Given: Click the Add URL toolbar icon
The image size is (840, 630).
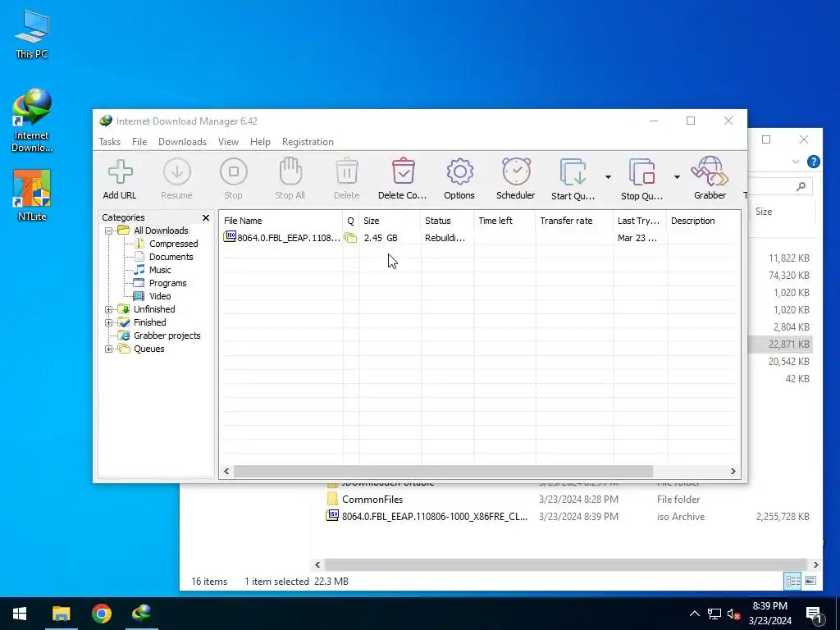Looking at the screenshot, I should (x=120, y=172).
